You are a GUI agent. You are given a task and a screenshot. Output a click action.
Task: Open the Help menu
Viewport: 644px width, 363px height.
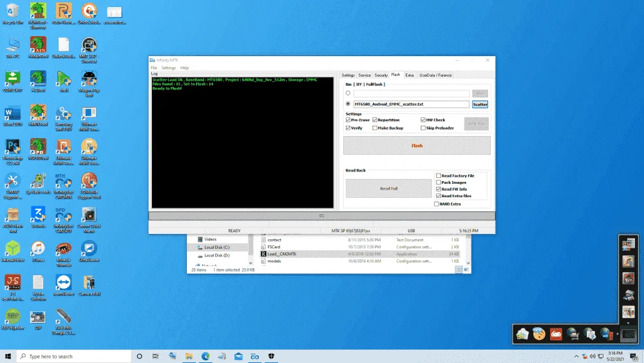point(184,68)
